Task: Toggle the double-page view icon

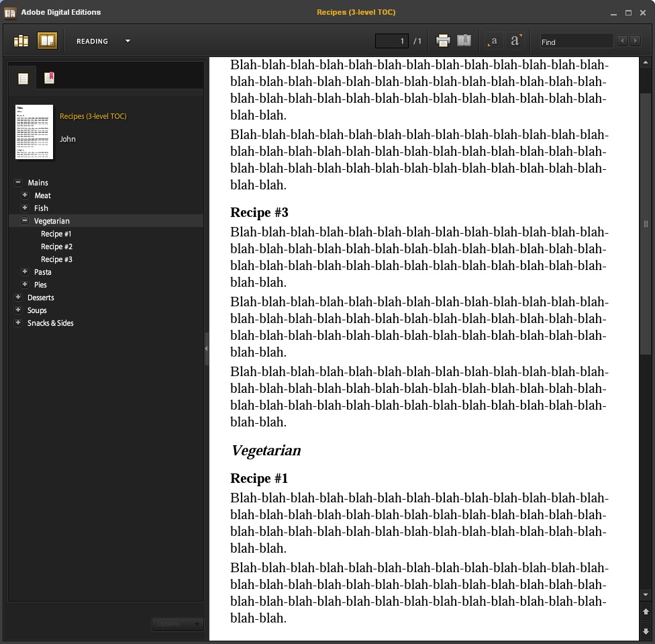Action: pos(464,41)
